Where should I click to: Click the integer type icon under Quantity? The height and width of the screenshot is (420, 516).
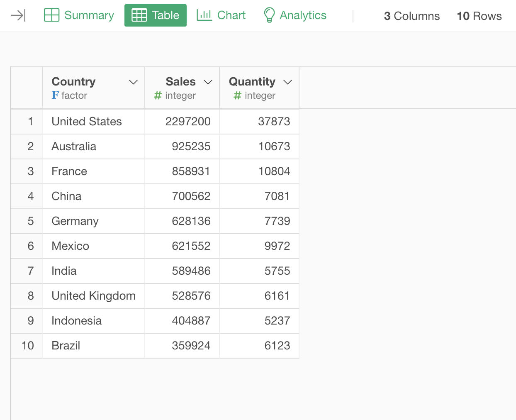tap(236, 95)
